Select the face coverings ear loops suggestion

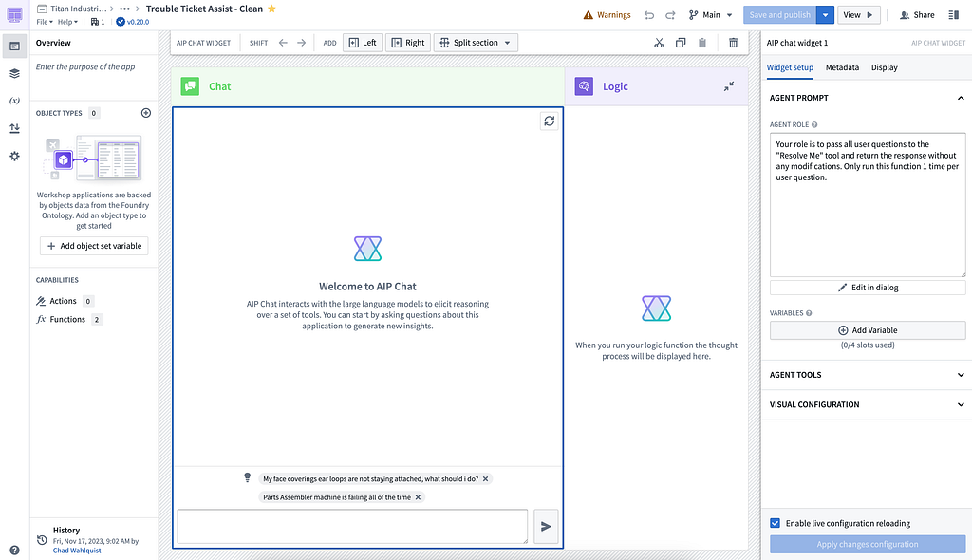(x=370, y=478)
